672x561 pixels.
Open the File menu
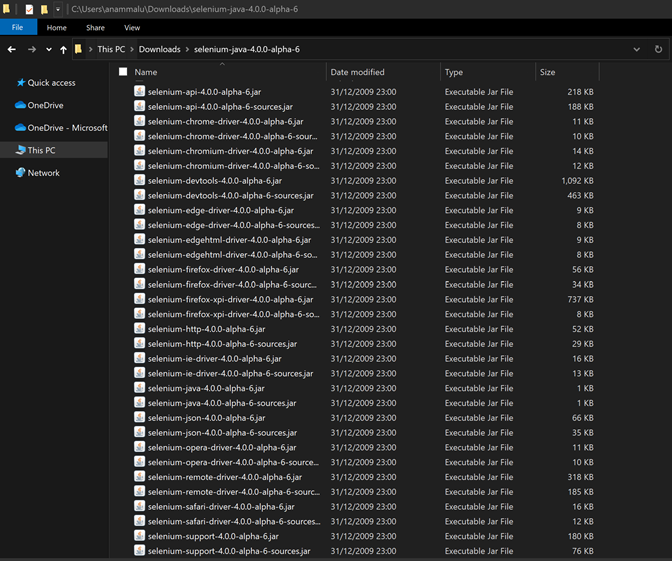(x=18, y=27)
